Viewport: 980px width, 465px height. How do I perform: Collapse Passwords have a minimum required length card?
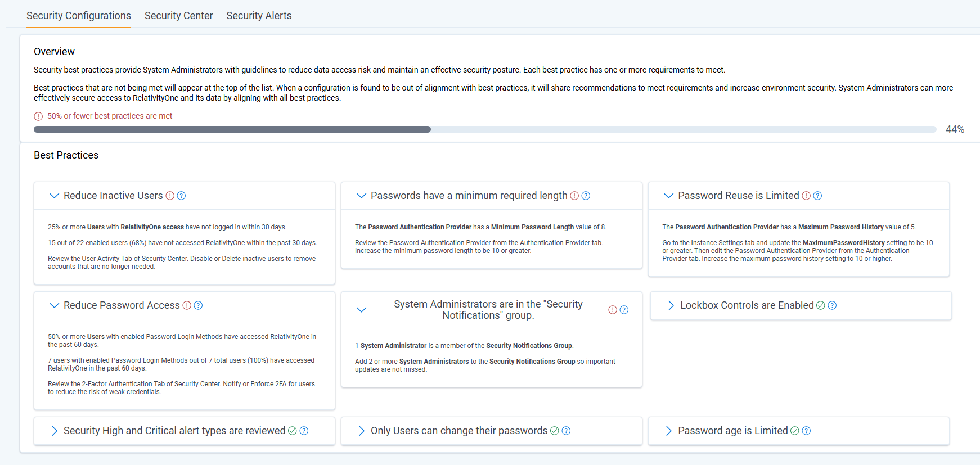coord(361,196)
